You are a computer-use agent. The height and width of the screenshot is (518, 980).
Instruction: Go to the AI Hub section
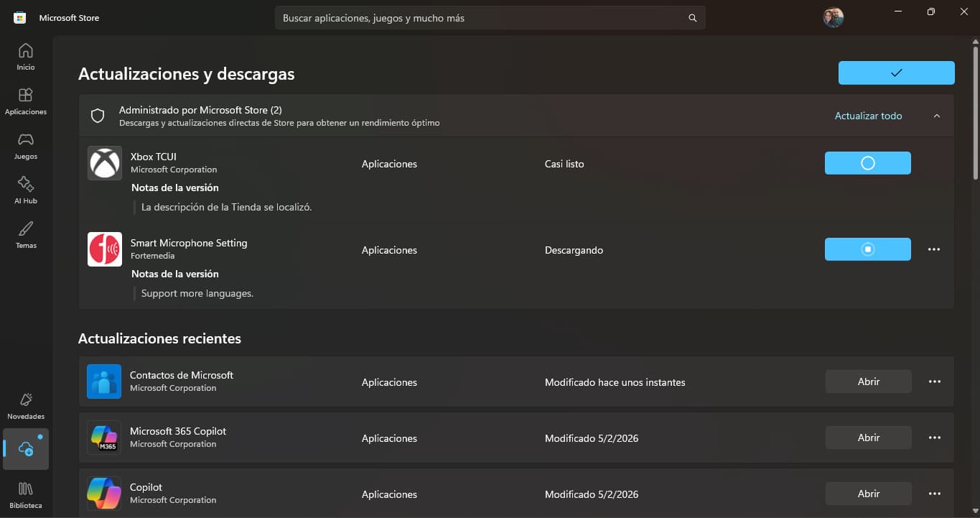click(x=25, y=189)
